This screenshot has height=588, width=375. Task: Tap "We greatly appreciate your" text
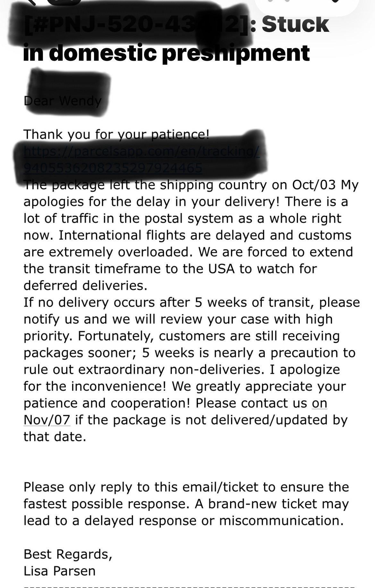(259, 386)
